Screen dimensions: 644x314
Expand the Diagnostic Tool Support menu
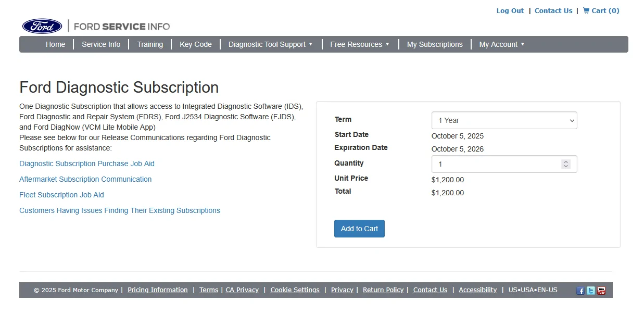pyautogui.click(x=270, y=44)
